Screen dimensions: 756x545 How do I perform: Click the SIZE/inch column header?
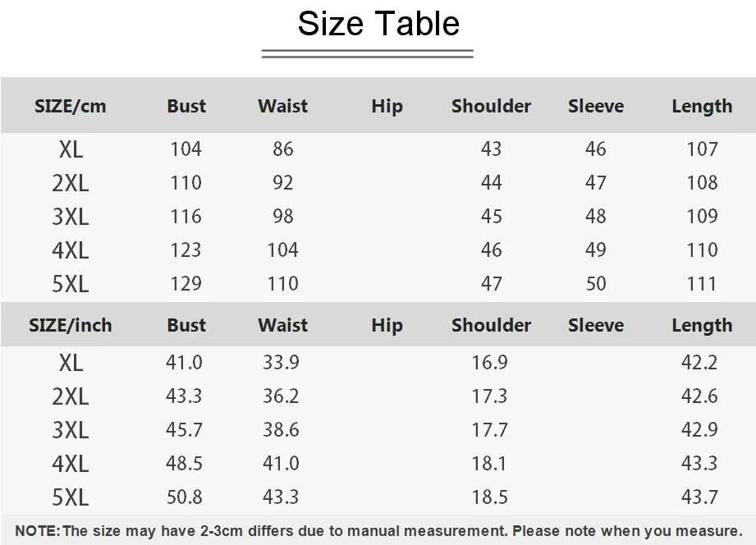point(71,325)
